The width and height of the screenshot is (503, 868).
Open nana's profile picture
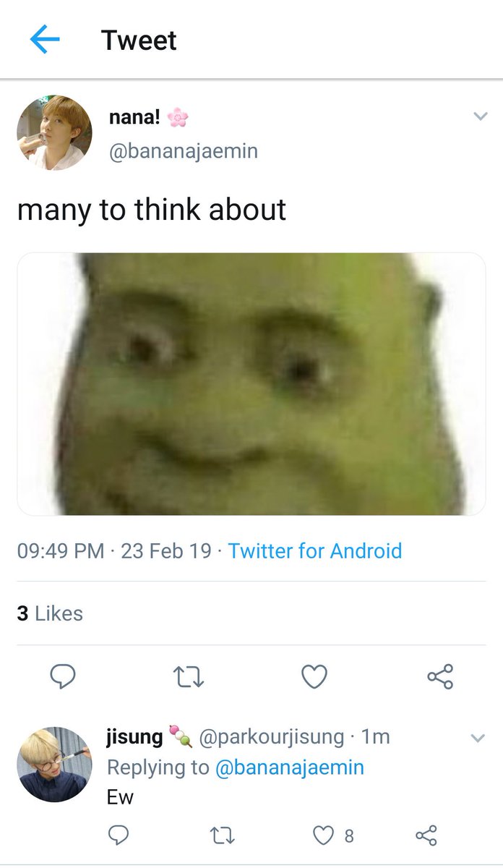pyautogui.click(x=54, y=132)
